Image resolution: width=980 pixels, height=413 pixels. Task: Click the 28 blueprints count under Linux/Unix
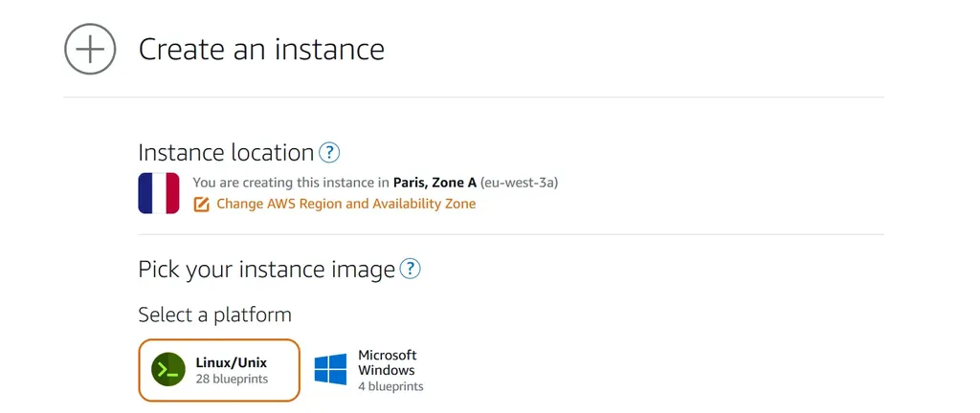pyautogui.click(x=232, y=379)
